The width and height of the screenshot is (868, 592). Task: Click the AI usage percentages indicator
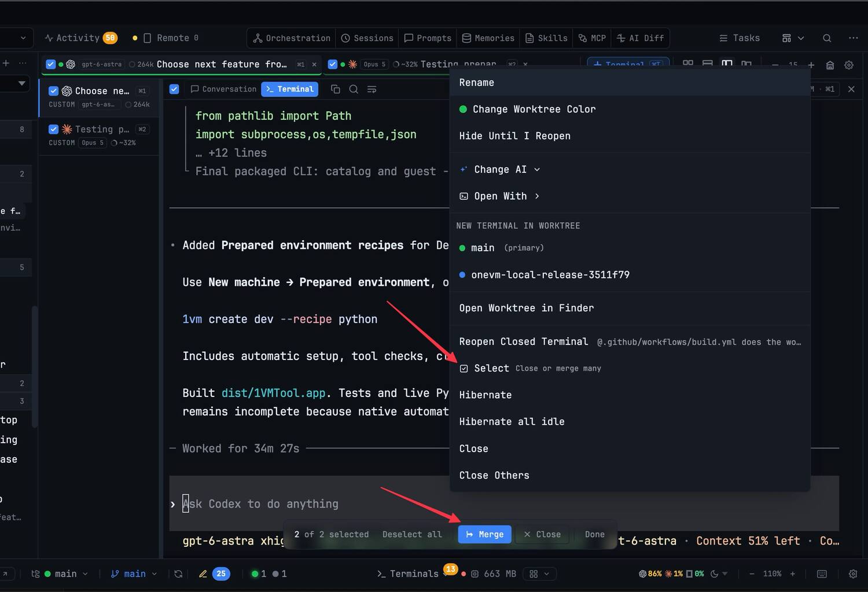(x=671, y=573)
